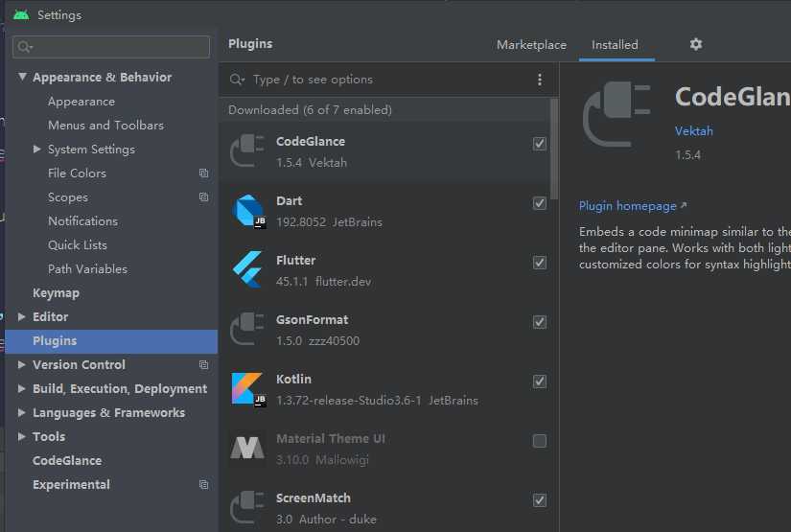Select the GsonFormat plugin name
The image size is (791, 532).
tap(312, 320)
